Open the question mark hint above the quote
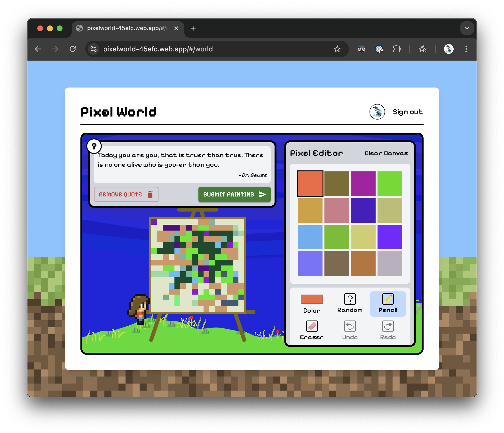The image size is (504, 433). [x=94, y=146]
